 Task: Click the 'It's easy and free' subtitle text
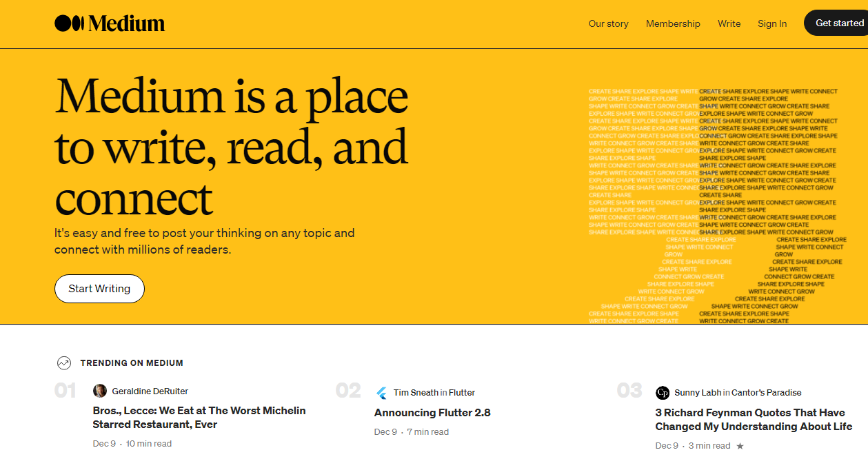coord(205,241)
